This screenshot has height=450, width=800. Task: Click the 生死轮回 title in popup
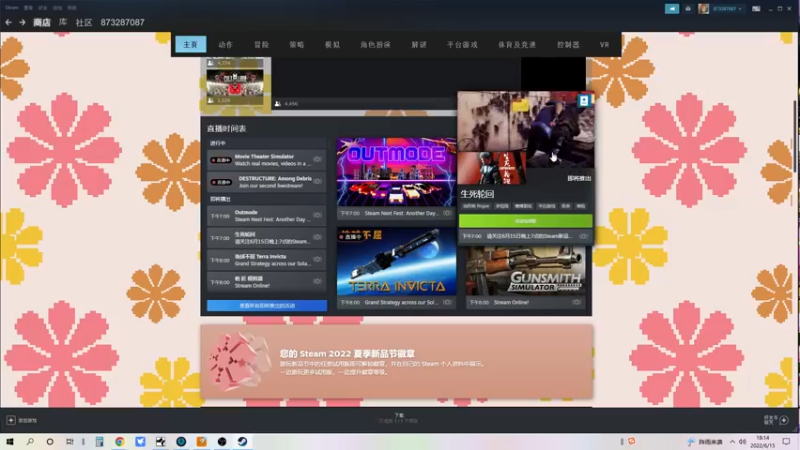click(x=478, y=194)
